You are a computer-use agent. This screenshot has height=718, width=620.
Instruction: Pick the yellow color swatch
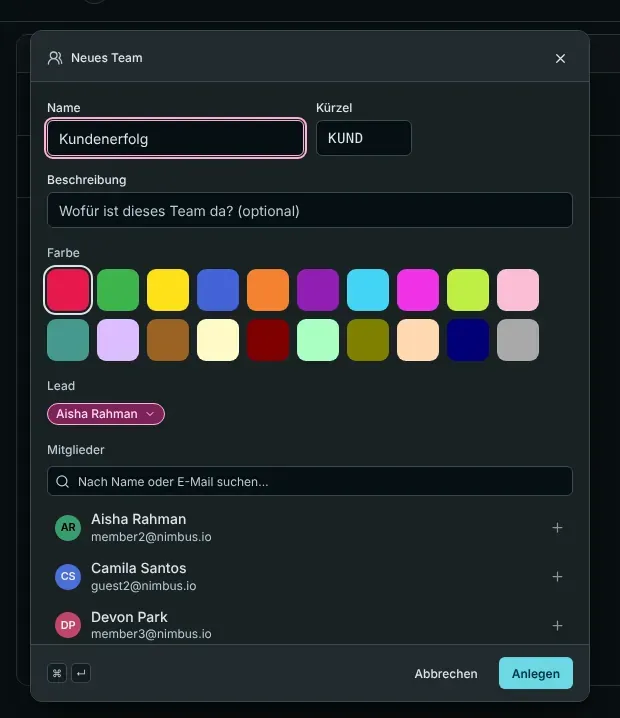[x=168, y=290]
